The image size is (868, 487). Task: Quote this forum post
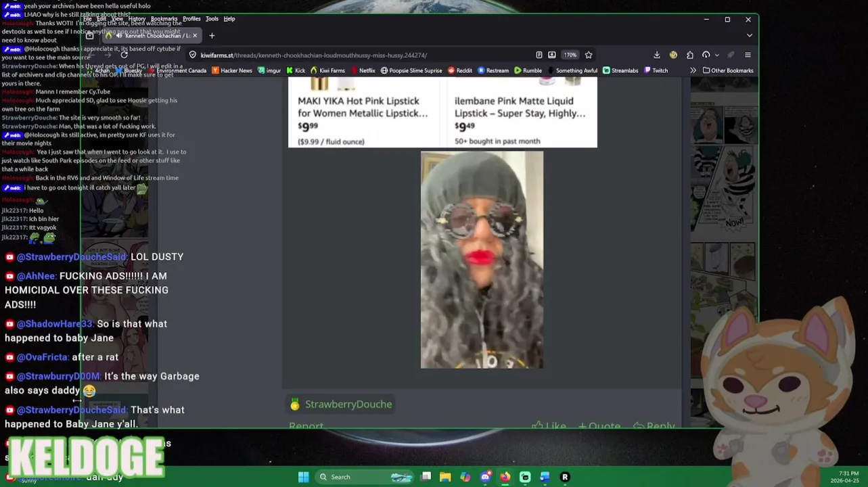(x=599, y=425)
